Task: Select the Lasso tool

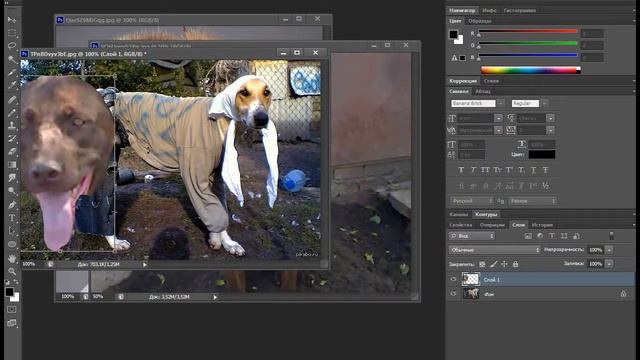Action: [x=12, y=46]
